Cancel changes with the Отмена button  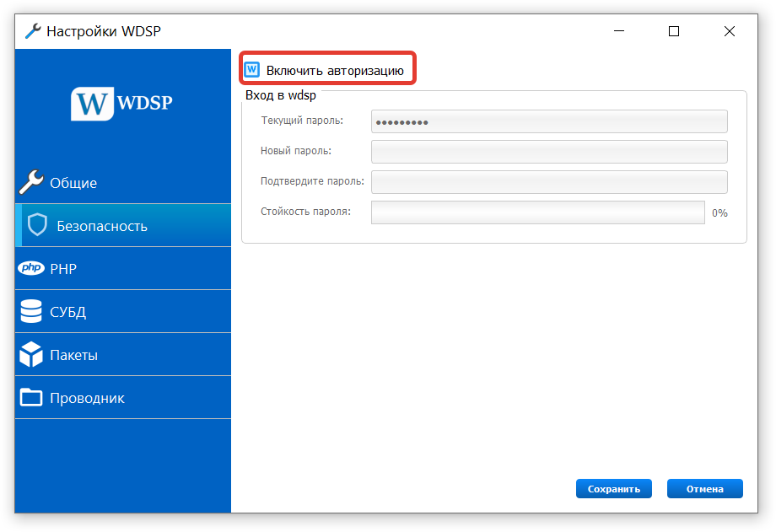point(705,488)
